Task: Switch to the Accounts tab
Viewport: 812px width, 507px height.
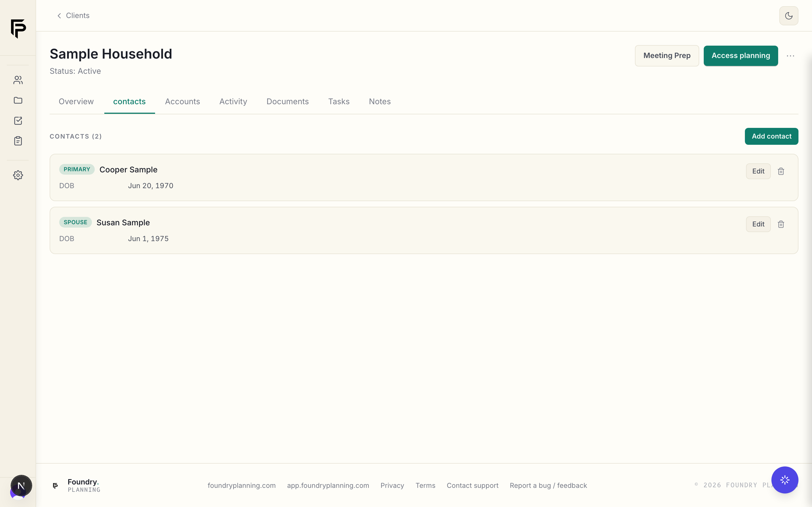Action: [x=182, y=102]
